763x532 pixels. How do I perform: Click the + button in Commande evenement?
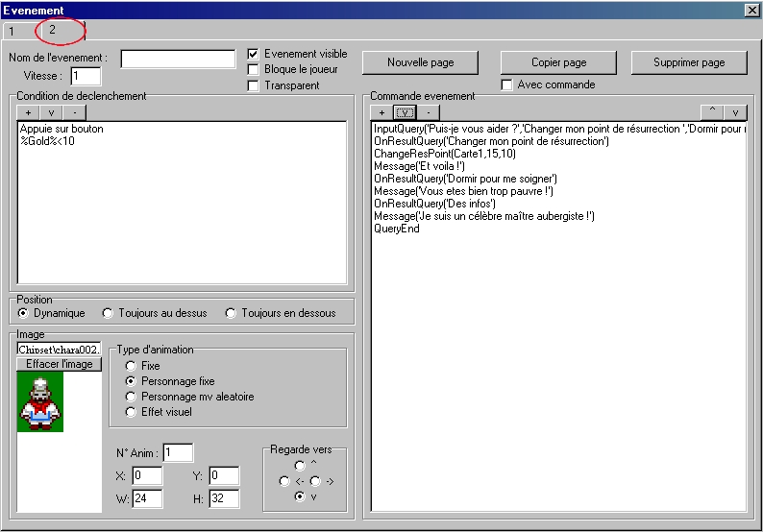[x=381, y=112]
